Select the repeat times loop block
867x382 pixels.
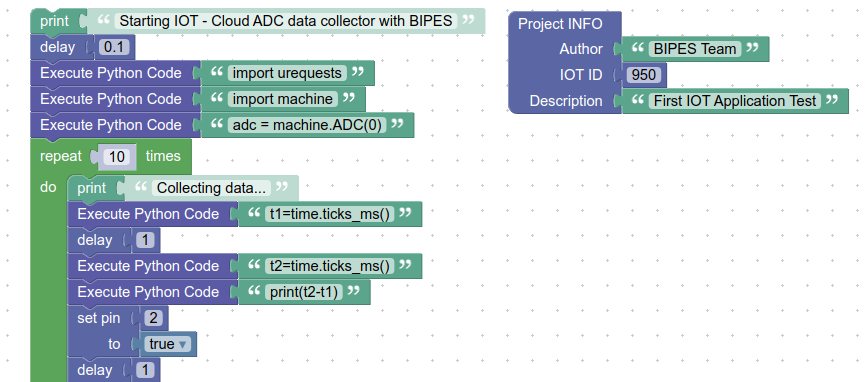111,156
